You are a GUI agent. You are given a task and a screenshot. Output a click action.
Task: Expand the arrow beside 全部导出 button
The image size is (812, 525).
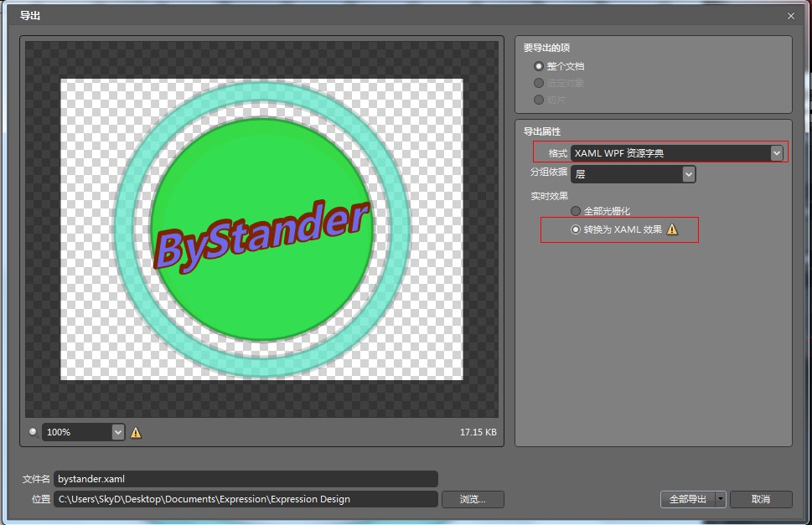pyautogui.click(x=720, y=499)
